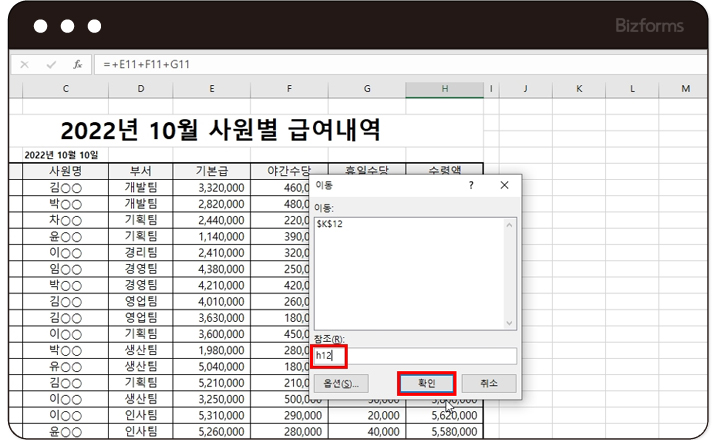
Task: Close the 이동 dialog with X
Action: [x=504, y=185]
